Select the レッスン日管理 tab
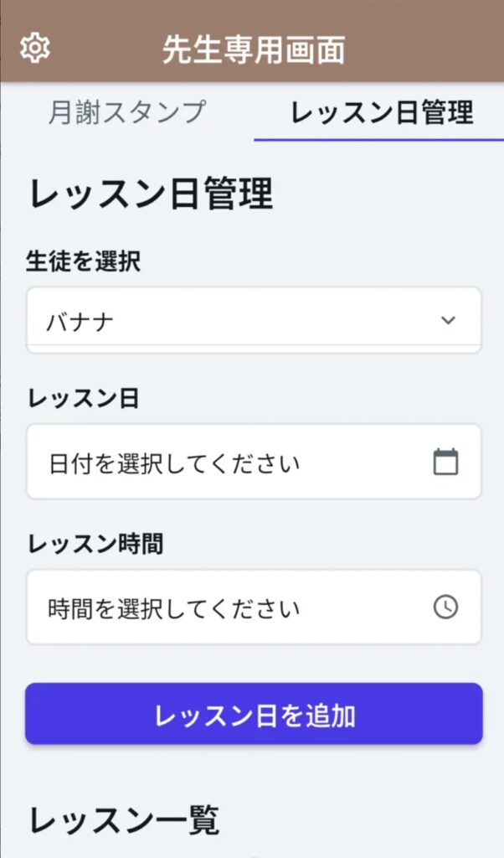Screen dimensions: 504x858 point(382,112)
